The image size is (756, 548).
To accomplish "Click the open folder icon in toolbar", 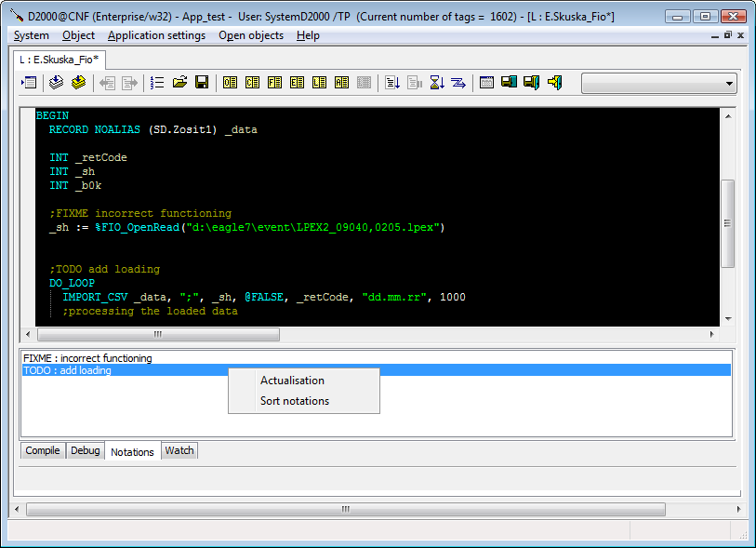I will (x=179, y=83).
